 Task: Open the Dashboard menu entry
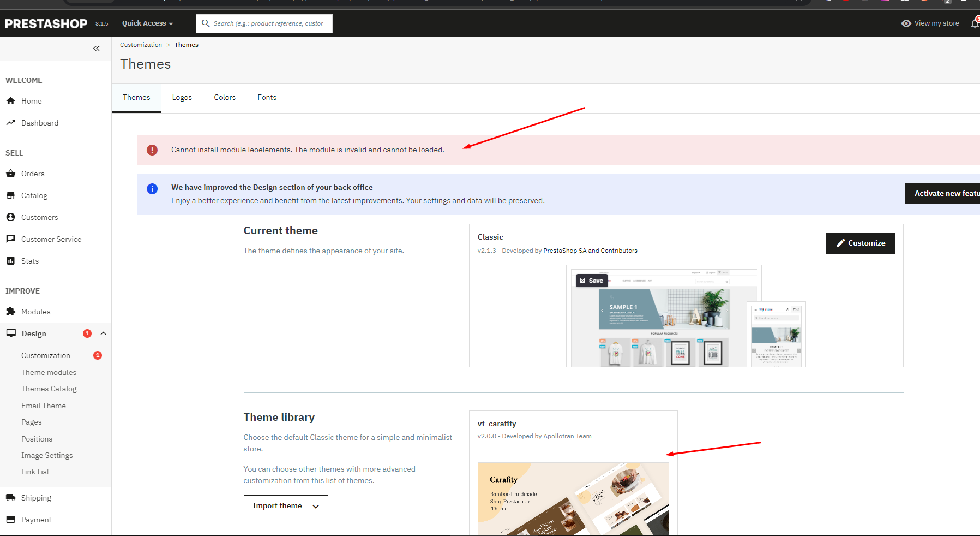coord(40,123)
